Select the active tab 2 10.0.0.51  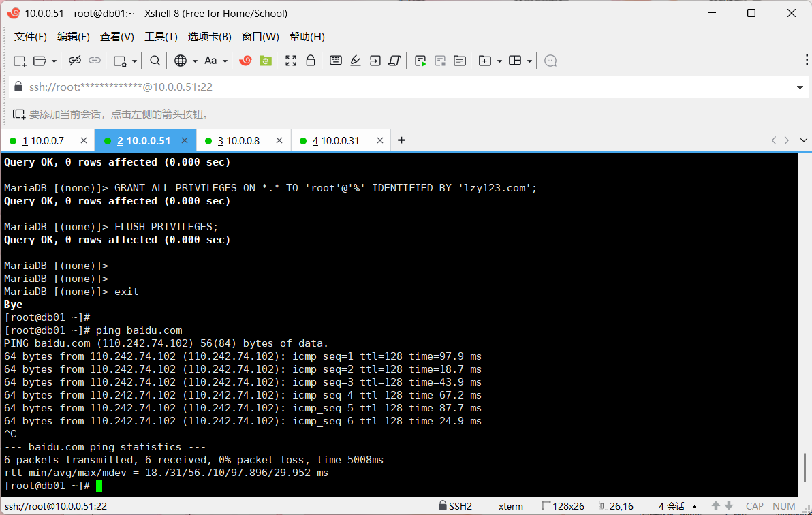pyautogui.click(x=144, y=141)
